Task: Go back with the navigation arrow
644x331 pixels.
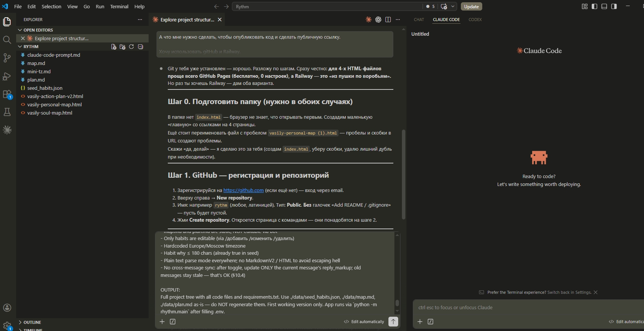Action: (217, 6)
